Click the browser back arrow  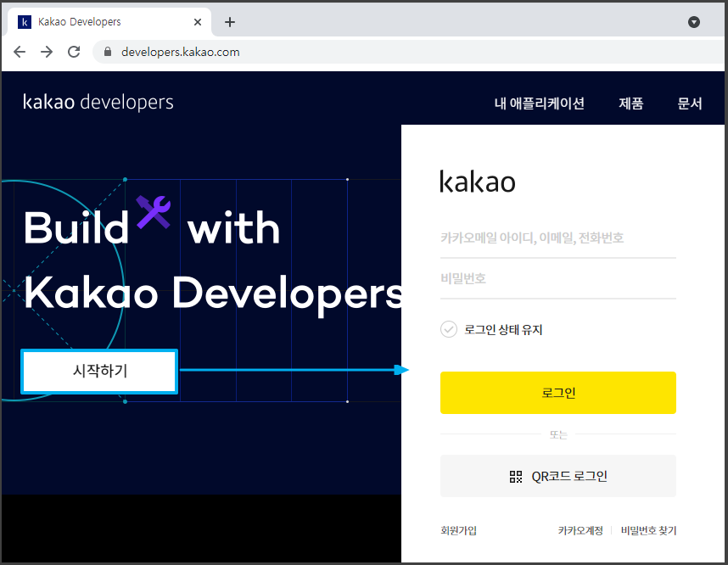19,52
